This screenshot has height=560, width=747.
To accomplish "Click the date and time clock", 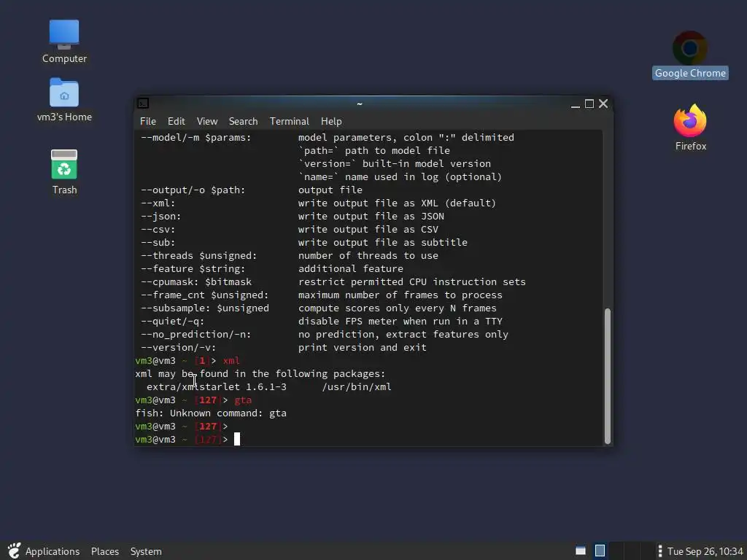I will point(705,551).
